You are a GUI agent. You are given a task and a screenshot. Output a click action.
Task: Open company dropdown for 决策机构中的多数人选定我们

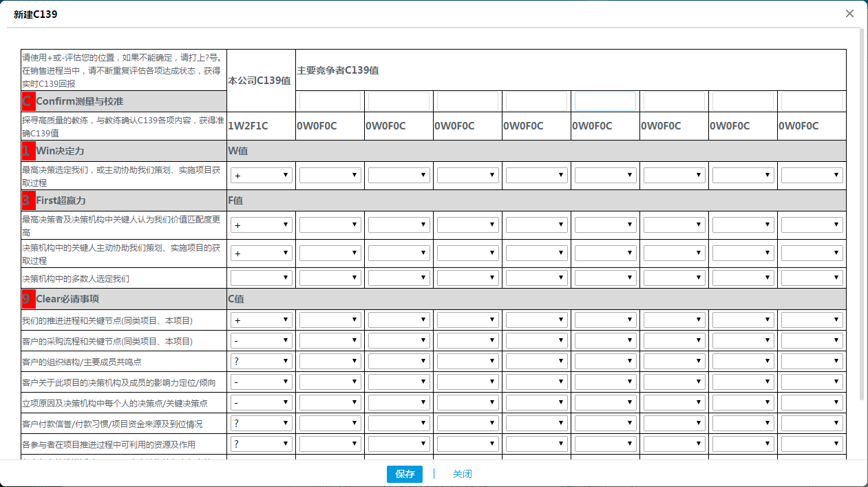pyautogui.click(x=262, y=278)
